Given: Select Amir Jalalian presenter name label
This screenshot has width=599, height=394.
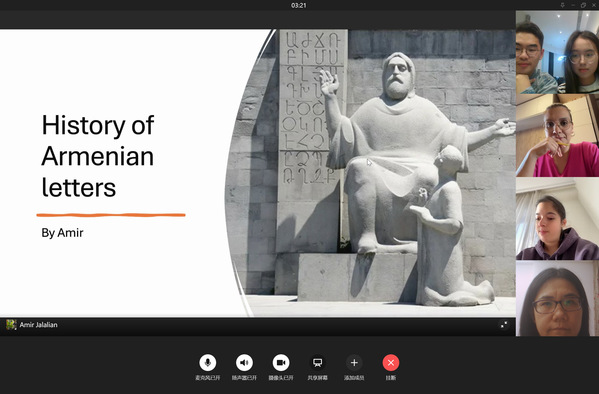Looking at the screenshot, I should [x=39, y=325].
